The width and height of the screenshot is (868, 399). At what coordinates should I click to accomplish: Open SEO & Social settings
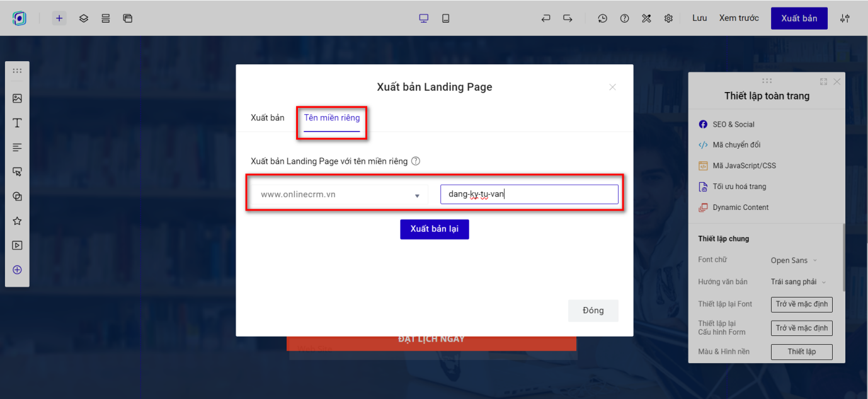(x=733, y=124)
